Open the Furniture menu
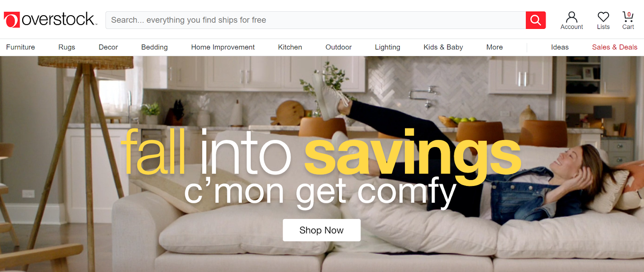The height and width of the screenshot is (272, 644). pos(21,47)
